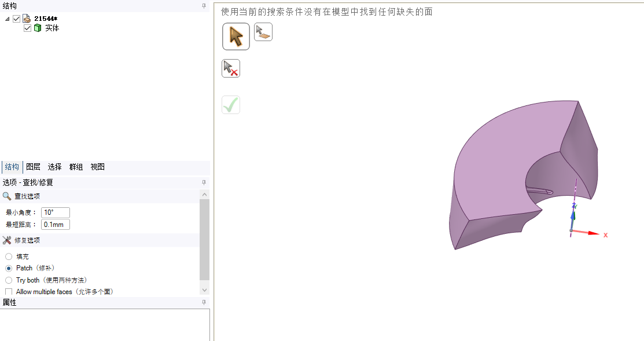Enable the Allow multiple faces checkbox
644x341 pixels.
[x=9, y=292]
